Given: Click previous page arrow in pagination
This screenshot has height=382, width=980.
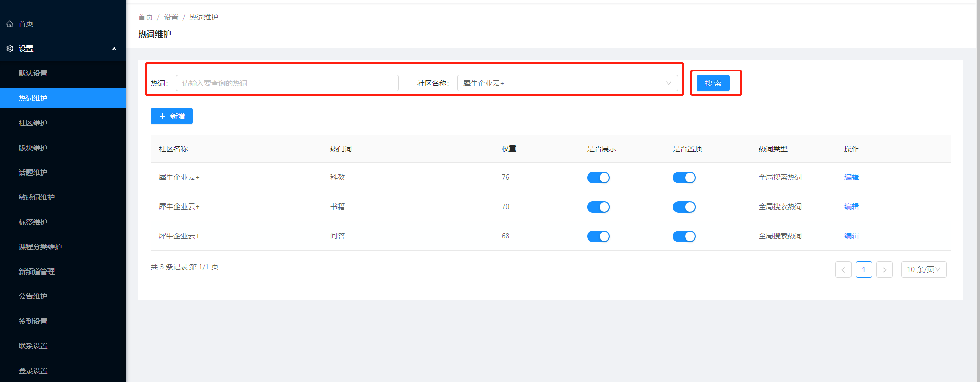Looking at the screenshot, I should 843,269.
